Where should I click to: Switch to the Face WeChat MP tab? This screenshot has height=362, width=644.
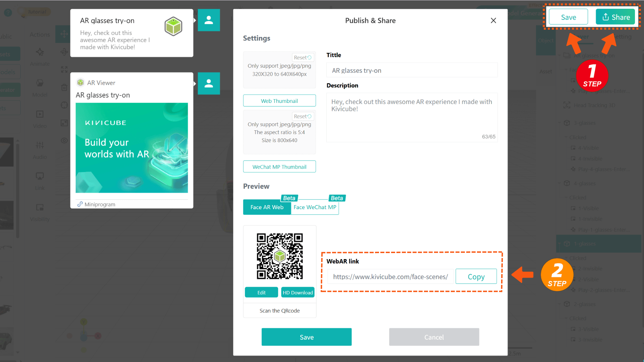[315, 207]
